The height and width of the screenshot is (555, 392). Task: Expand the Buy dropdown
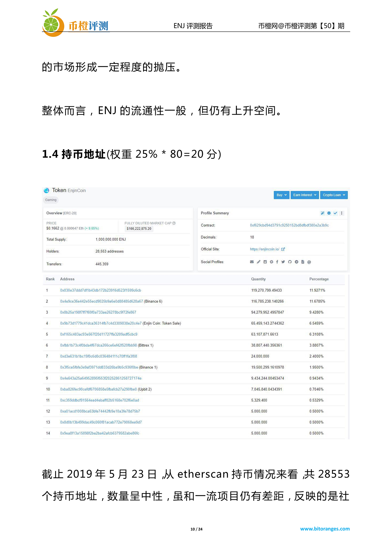[x=281, y=195]
